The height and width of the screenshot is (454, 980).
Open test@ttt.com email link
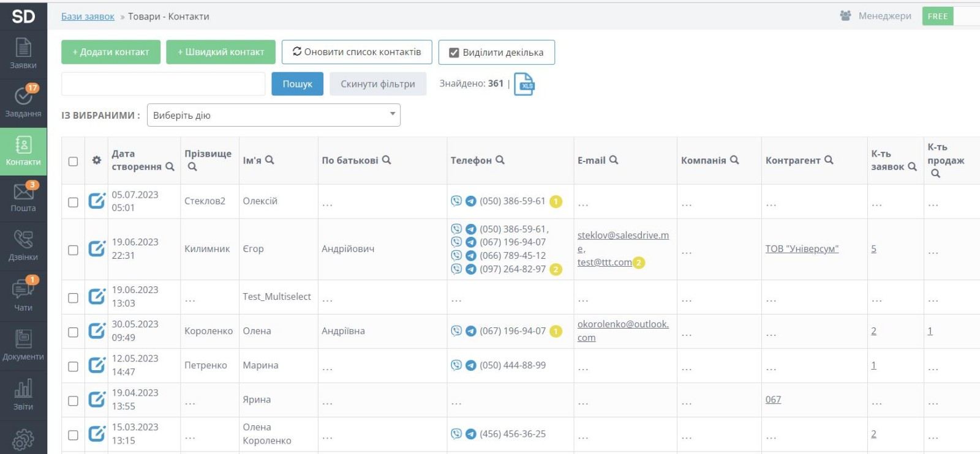[x=605, y=262]
